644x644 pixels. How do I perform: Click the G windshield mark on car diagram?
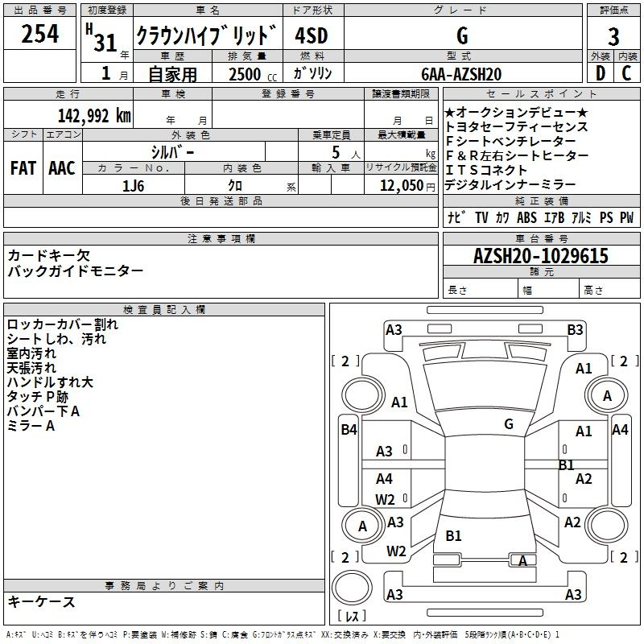pos(508,423)
